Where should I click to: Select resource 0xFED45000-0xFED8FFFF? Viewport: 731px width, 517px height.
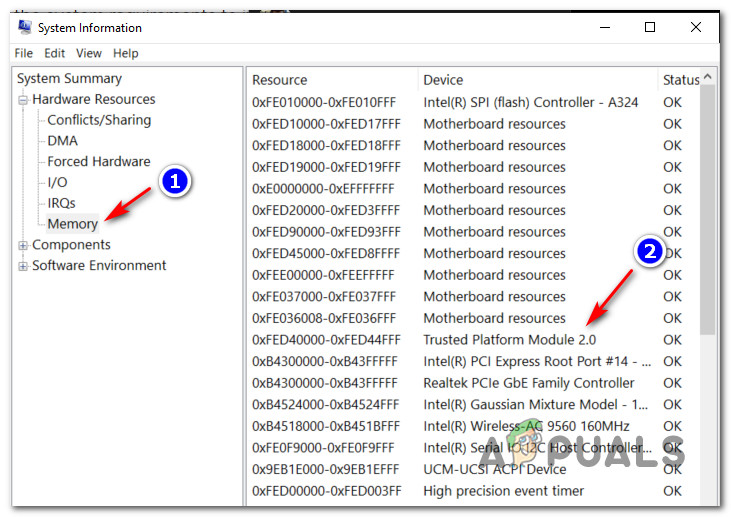click(x=326, y=254)
